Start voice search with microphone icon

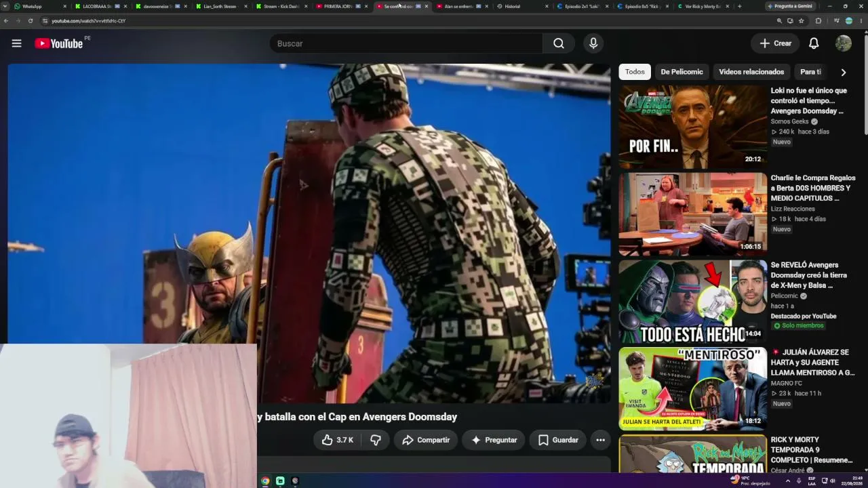pyautogui.click(x=593, y=43)
